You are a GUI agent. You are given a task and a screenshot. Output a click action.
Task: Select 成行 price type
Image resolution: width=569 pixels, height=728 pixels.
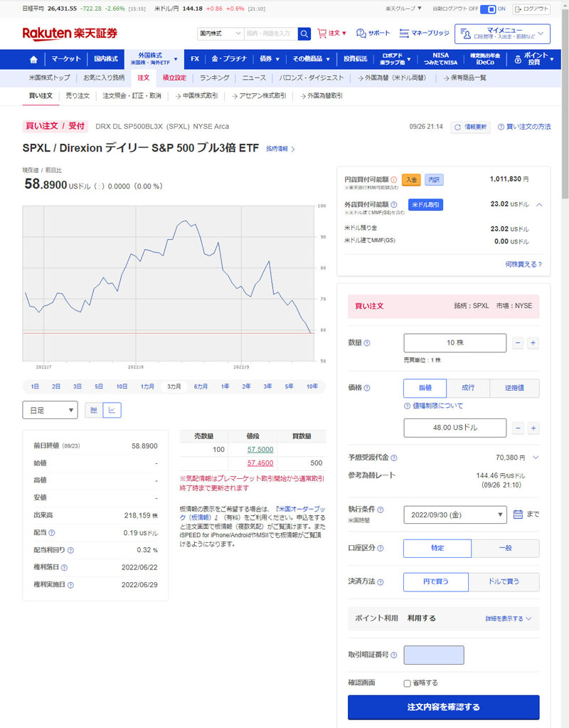pyautogui.click(x=468, y=388)
